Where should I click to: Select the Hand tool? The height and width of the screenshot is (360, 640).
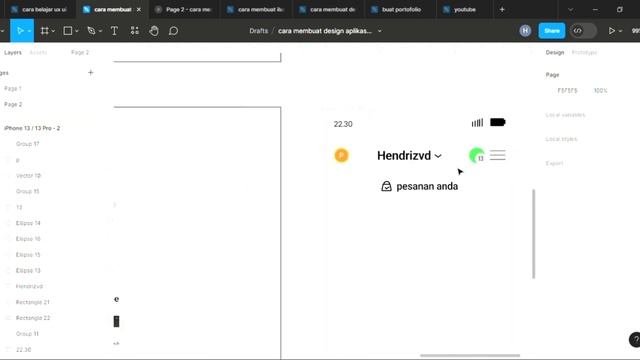[154, 31]
